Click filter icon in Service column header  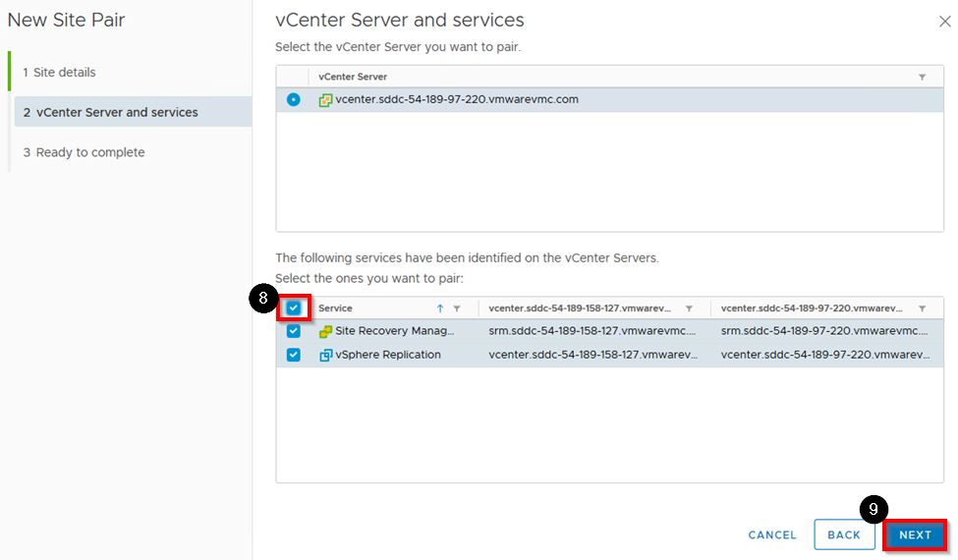click(x=457, y=308)
